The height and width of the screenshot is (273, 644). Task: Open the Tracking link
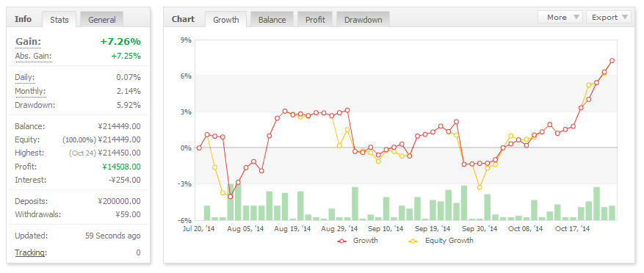[30, 252]
